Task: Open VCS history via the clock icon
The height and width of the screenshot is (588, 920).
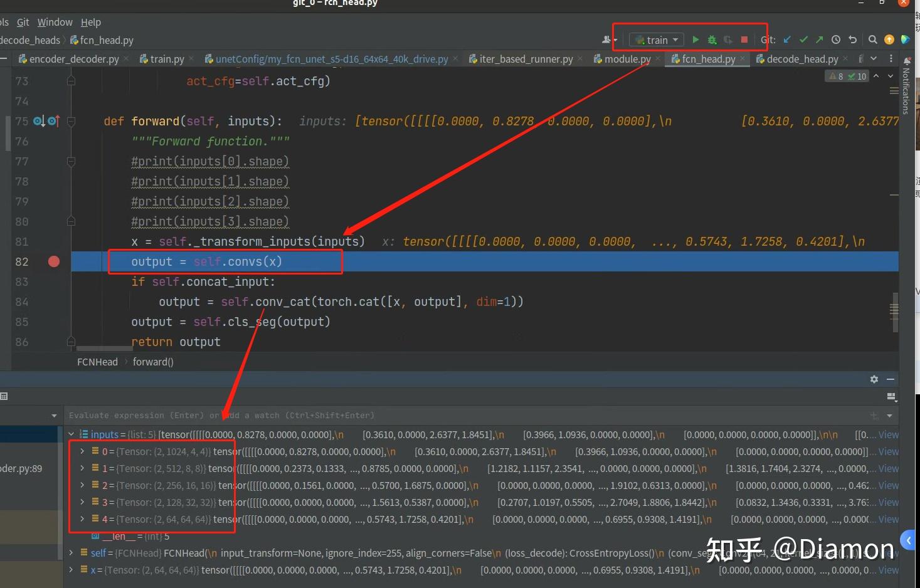Action: click(x=835, y=39)
